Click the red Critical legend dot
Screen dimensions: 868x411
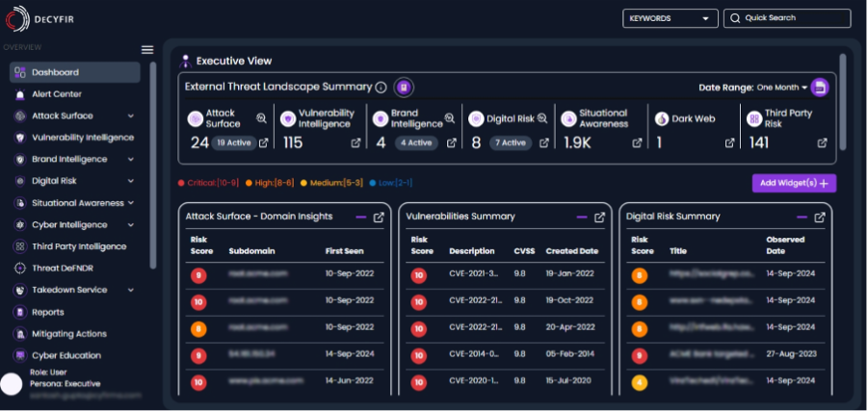pos(181,183)
